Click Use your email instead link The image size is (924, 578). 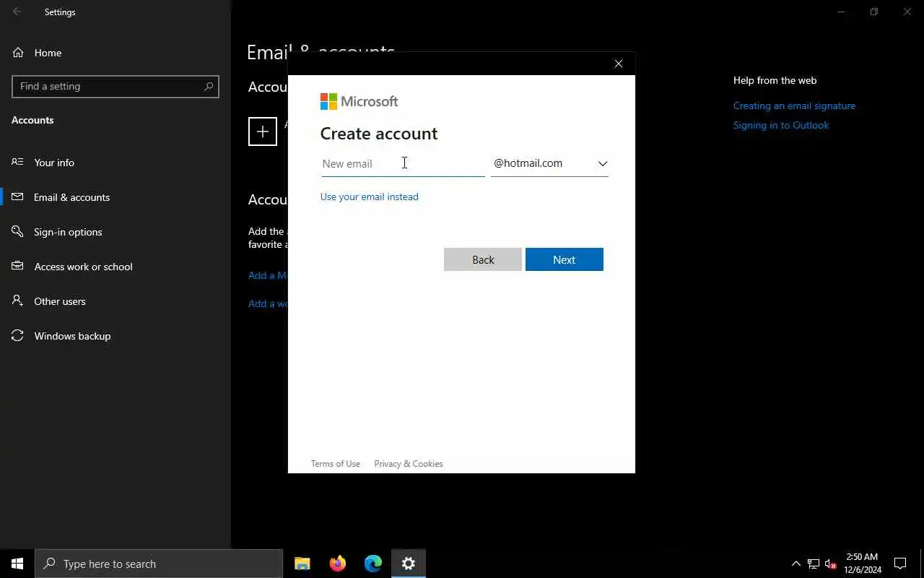(370, 197)
